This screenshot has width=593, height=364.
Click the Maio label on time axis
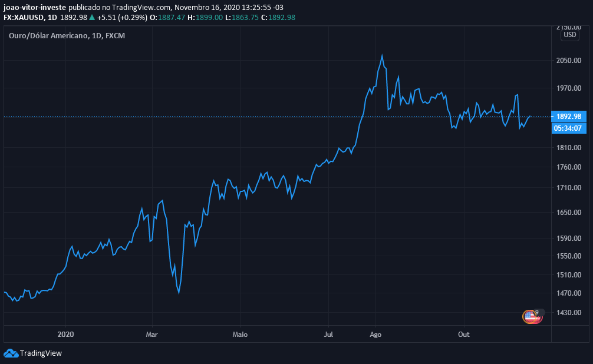pos(240,335)
